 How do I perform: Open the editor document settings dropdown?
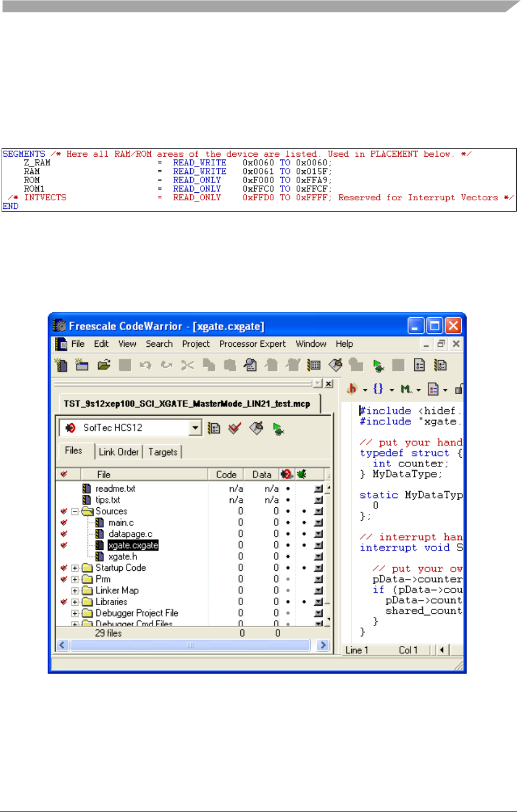pyautogui.click(x=437, y=389)
